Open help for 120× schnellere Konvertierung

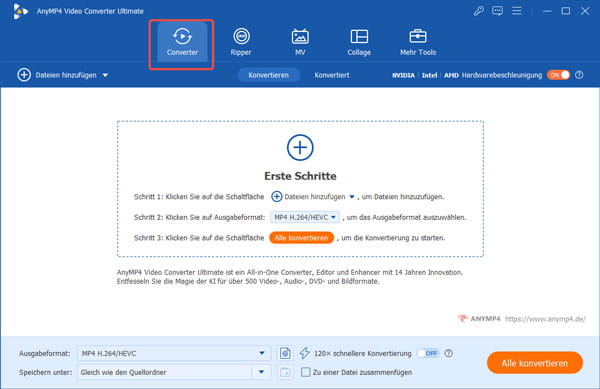click(448, 353)
